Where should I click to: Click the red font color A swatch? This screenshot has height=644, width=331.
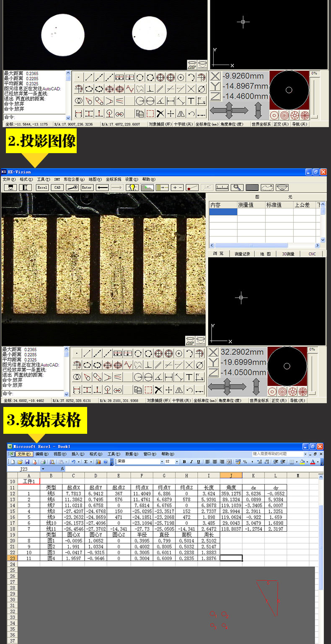tap(313, 461)
